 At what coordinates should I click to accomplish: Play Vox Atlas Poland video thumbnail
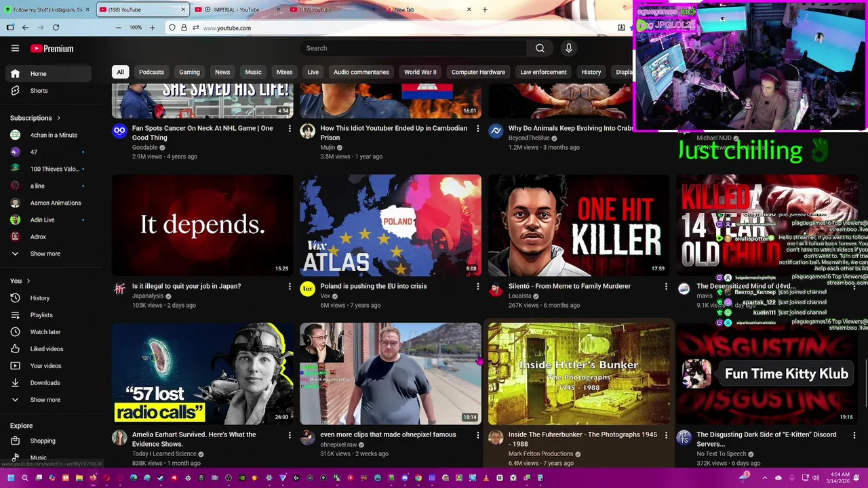391,226
